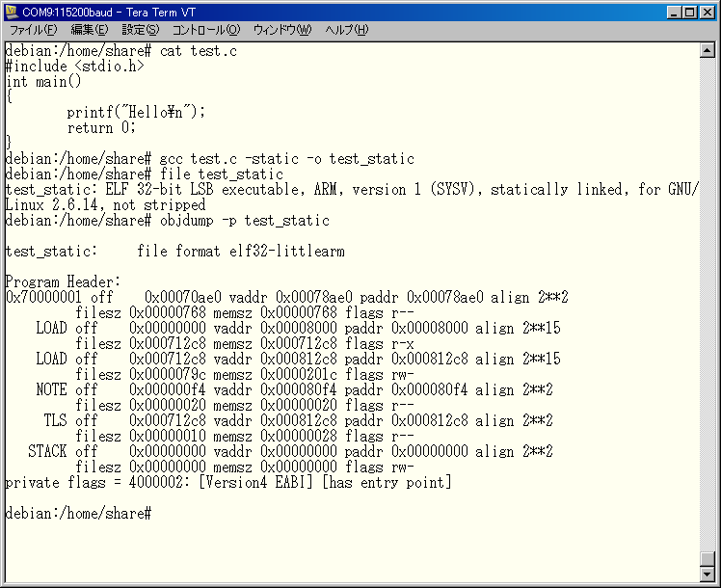Click the 'statically linked' text
The width and height of the screenshot is (721, 588).
click(556, 190)
